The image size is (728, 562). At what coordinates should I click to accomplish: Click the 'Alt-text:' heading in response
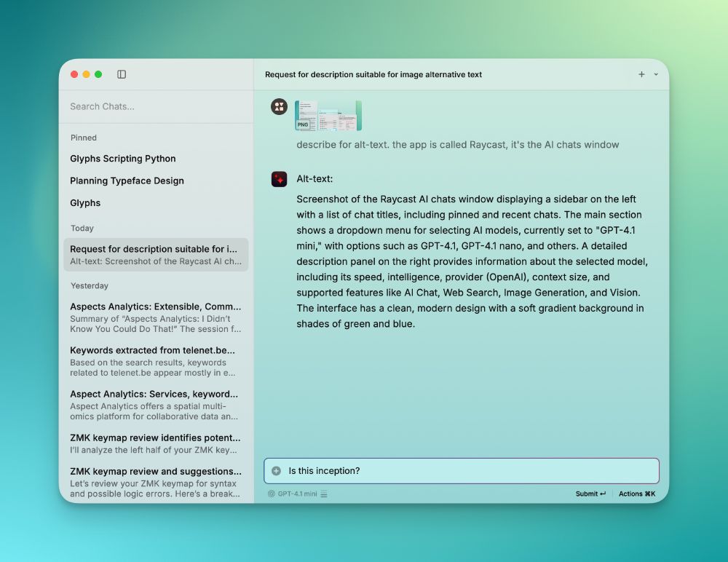pos(314,179)
